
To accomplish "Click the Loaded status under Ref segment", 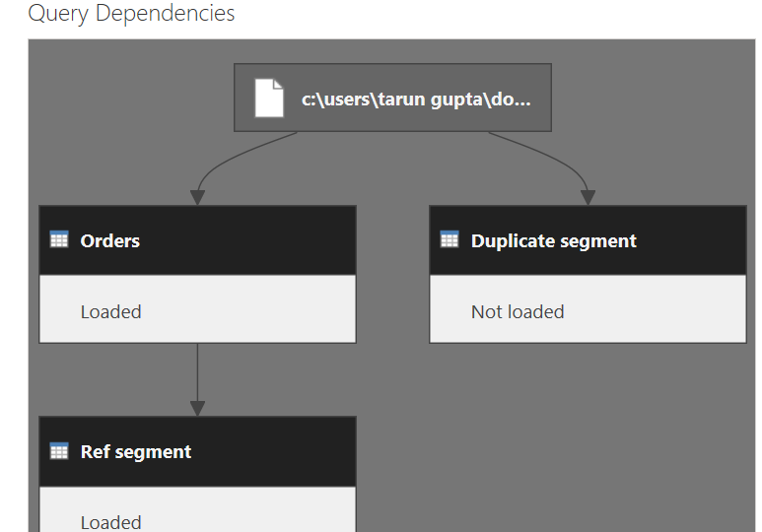I will 110,521.
